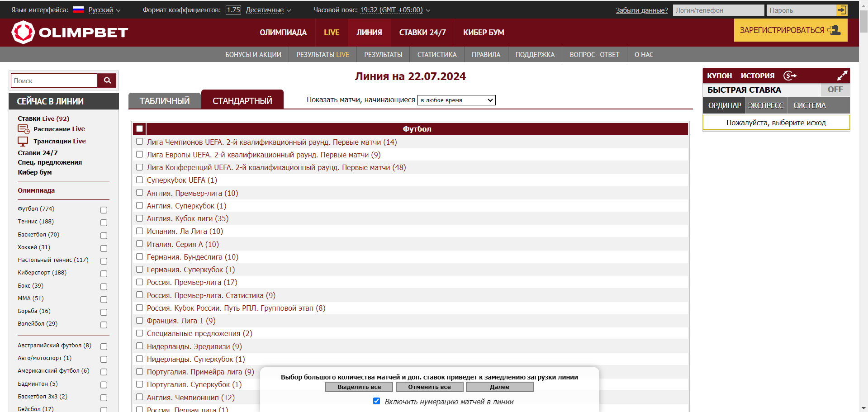Viewport: 868px width, 412px height.
Task: Open the ВОПРОС - ОТВЕТ link
Action: [594, 55]
